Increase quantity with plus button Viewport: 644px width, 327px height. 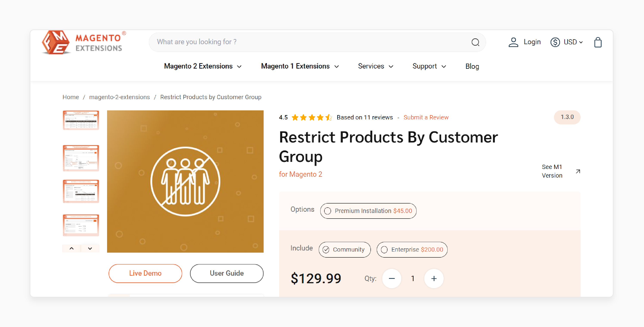(434, 278)
